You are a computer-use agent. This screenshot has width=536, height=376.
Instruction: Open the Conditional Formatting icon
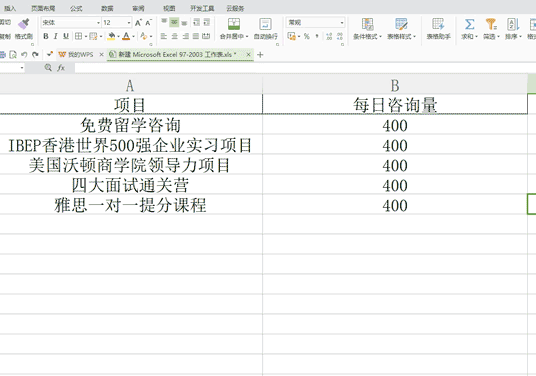[367, 24]
